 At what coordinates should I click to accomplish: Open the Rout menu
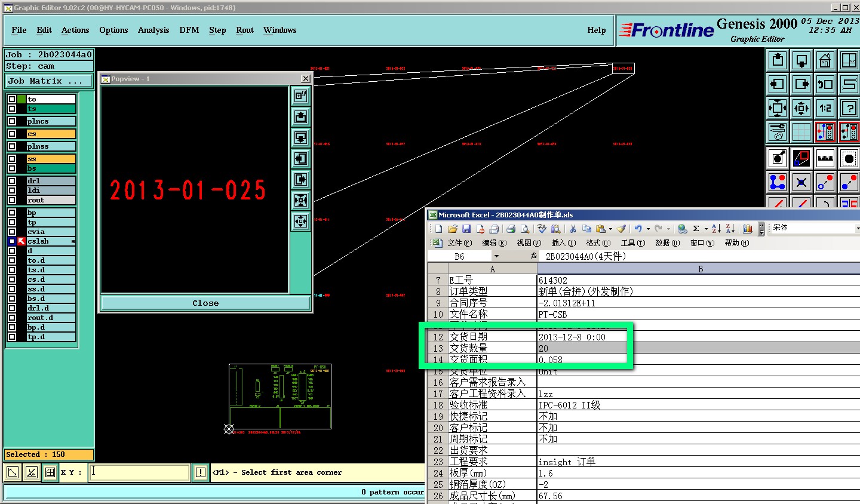[x=245, y=30]
